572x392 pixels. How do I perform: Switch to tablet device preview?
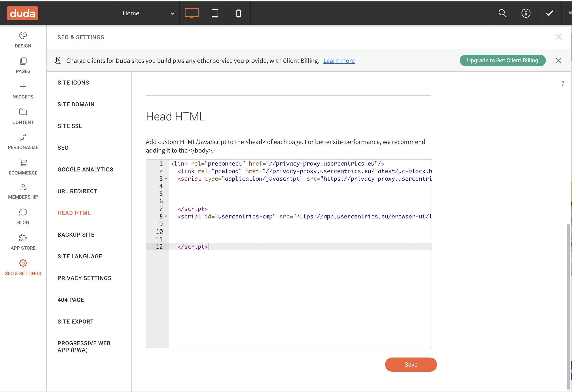point(215,13)
